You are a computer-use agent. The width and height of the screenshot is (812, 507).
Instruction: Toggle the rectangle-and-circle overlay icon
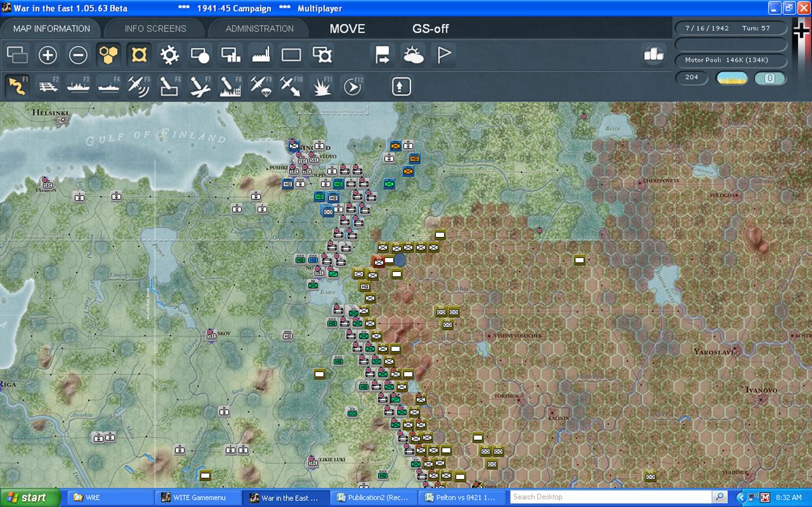(x=200, y=55)
